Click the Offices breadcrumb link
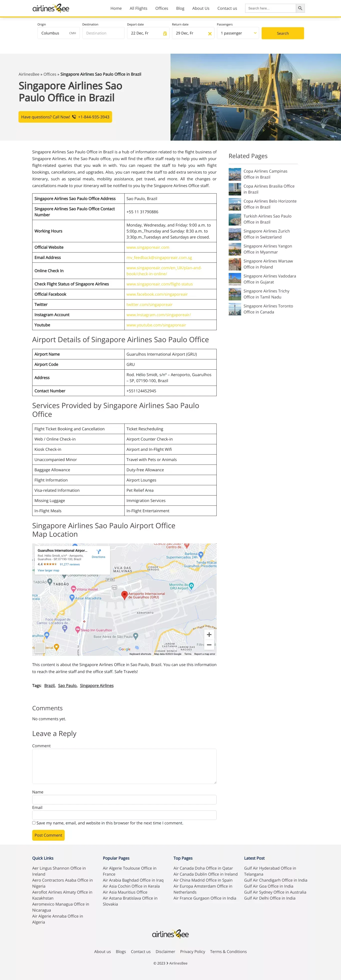341x980 pixels. (50, 74)
